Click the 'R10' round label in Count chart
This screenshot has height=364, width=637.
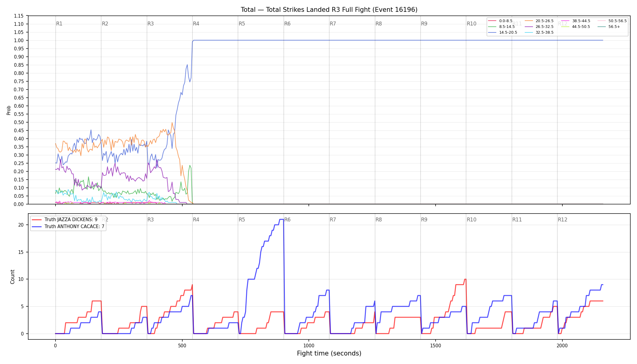[471, 220]
